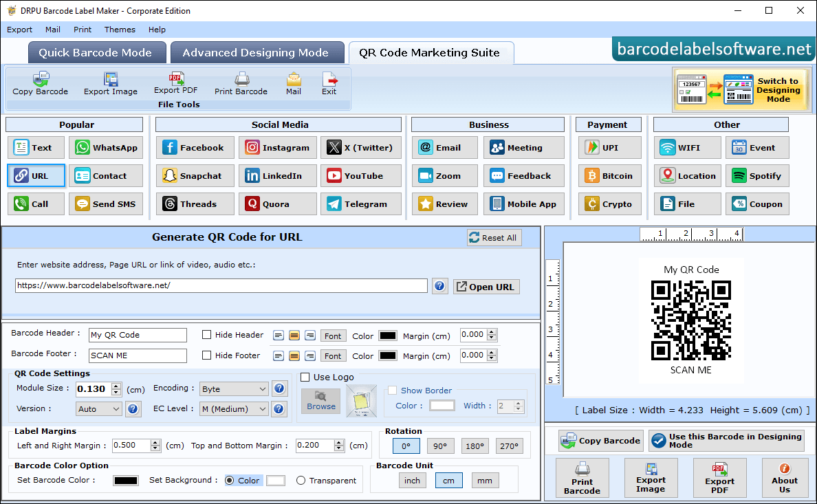Open the Mail menu
Viewport: 817px width, 504px height.
click(x=53, y=30)
